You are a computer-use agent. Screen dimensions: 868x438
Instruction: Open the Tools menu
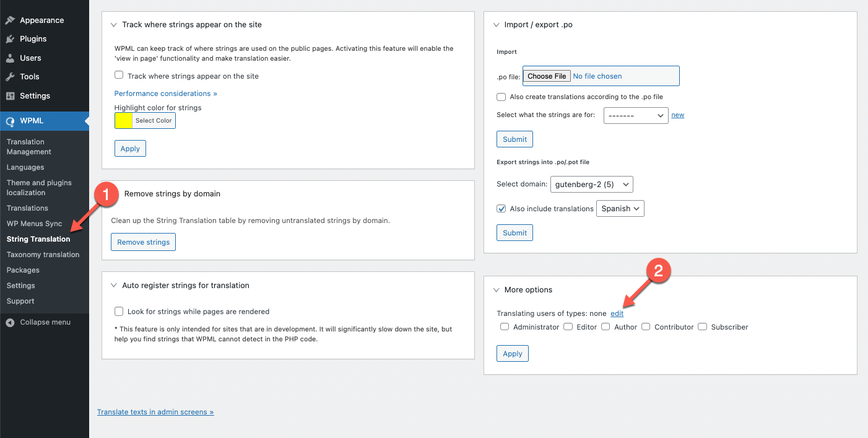click(x=30, y=77)
